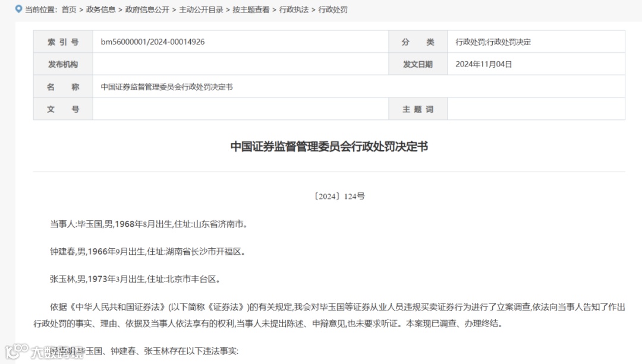Click the location pin icon before 当前位置
The width and height of the screenshot is (642, 364).
(18, 9)
